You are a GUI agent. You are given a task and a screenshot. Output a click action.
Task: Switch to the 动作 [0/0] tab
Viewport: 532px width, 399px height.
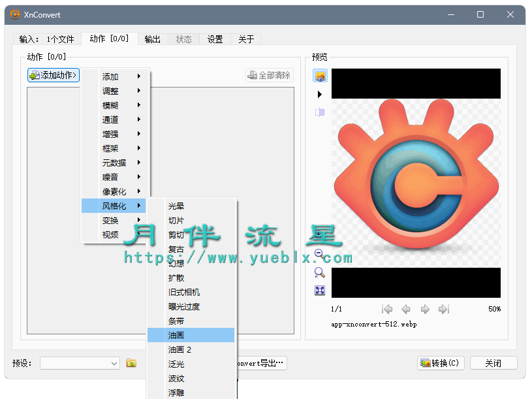pyautogui.click(x=109, y=39)
